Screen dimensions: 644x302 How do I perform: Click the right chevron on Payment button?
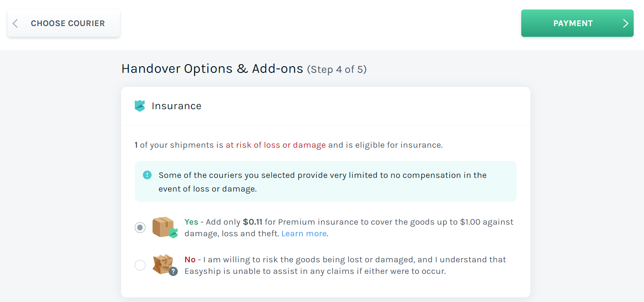(625, 23)
